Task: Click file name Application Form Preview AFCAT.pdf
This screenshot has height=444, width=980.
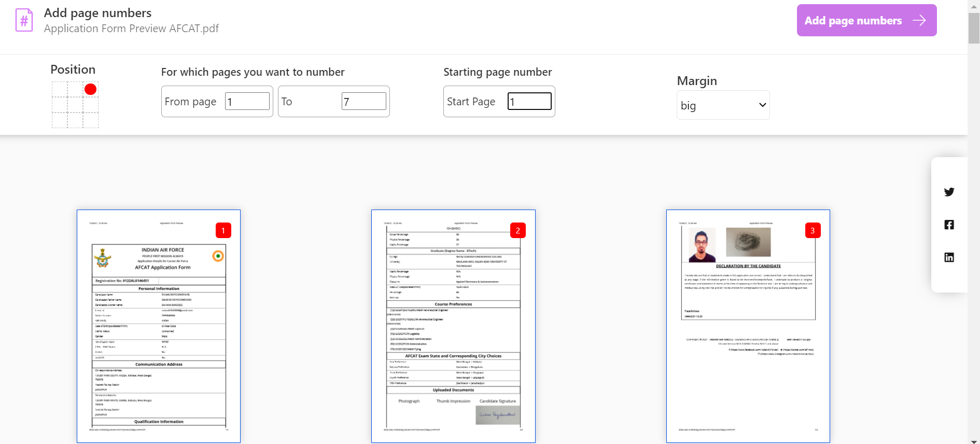Action: [x=131, y=29]
